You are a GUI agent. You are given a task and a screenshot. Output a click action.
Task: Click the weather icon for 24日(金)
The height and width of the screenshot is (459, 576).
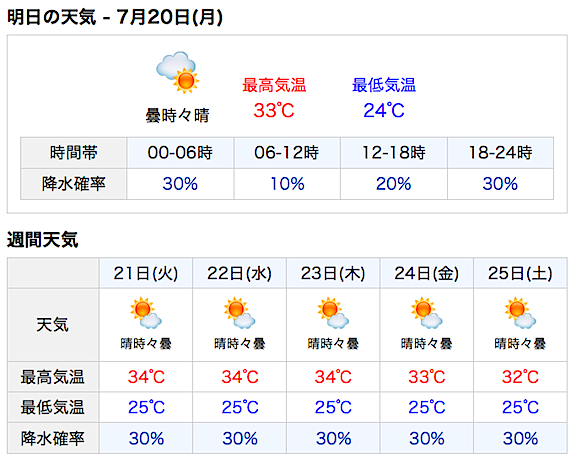tap(426, 313)
